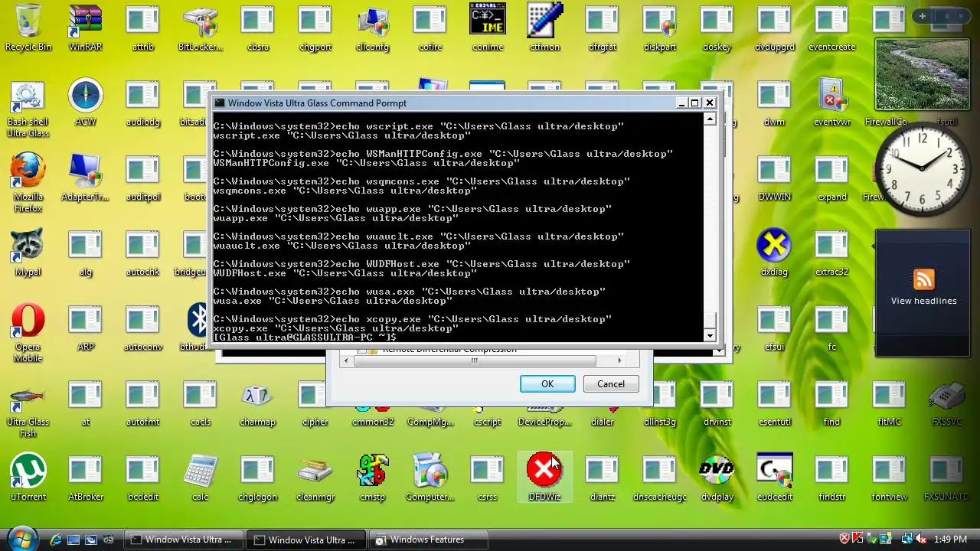Select the cliconfg desktop icon
Screen dimensions: 980x551
pyautogui.click(x=373, y=28)
